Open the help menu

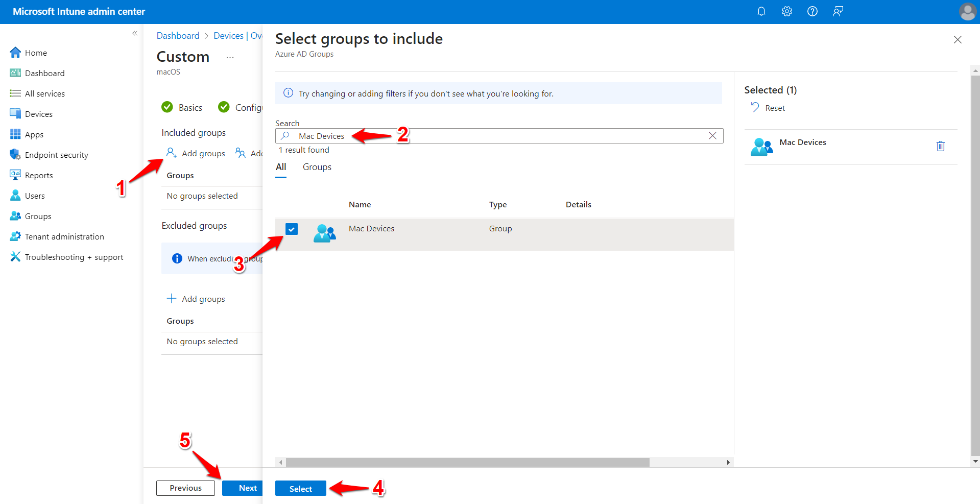tap(812, 11)
